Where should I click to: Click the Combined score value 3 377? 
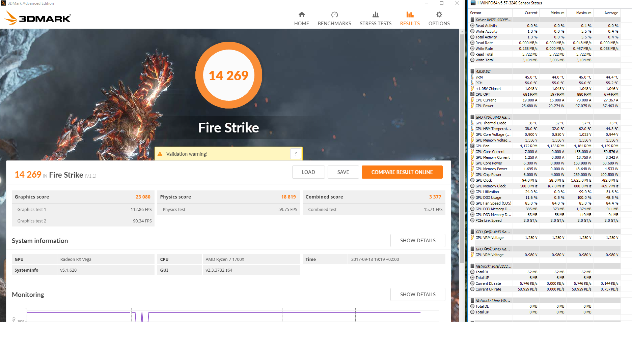[435, 197]
